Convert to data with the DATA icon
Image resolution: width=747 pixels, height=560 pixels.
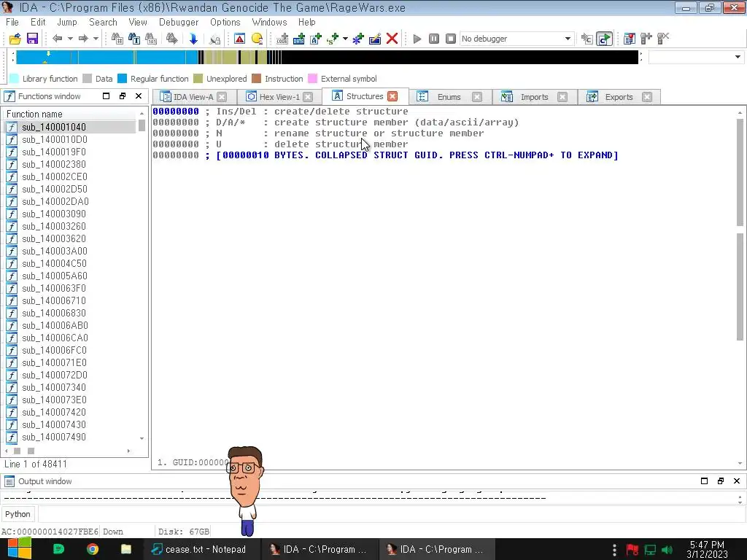(298, 39)
